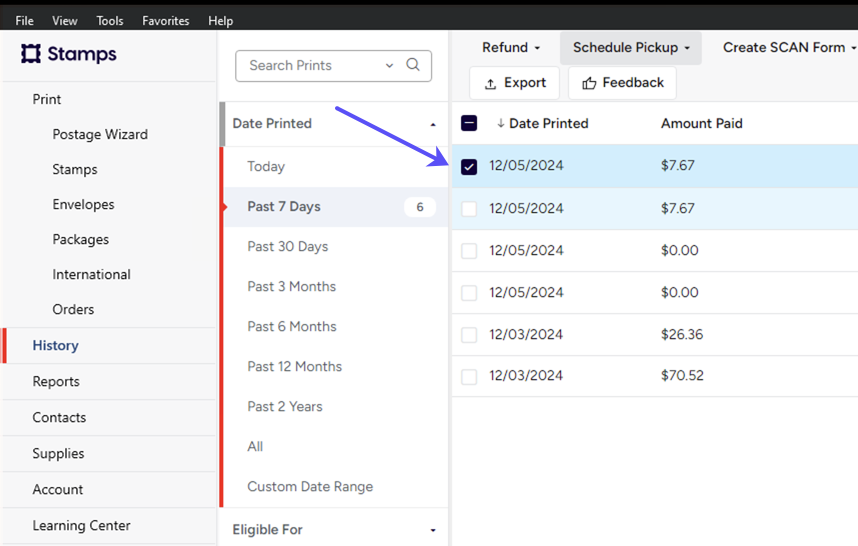Click the $70.52 amount cell
This screenshot has height=546, width=858.
[682, 376]
